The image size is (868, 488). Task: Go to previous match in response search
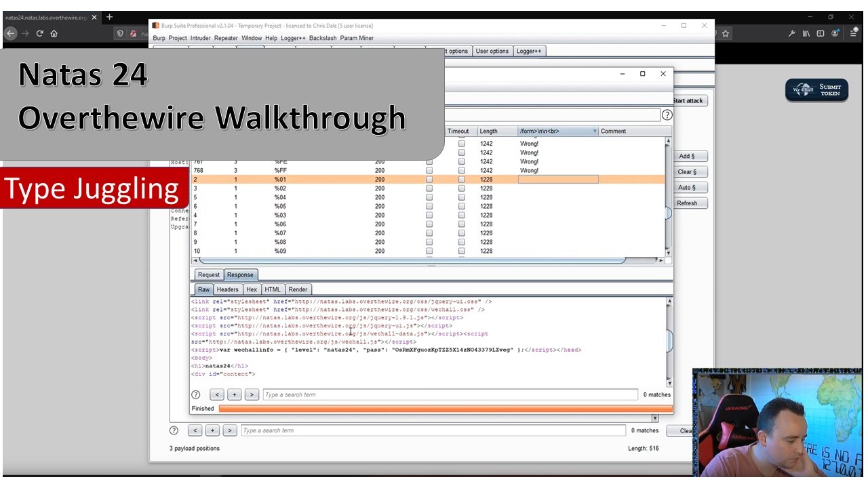coord(217,394)
